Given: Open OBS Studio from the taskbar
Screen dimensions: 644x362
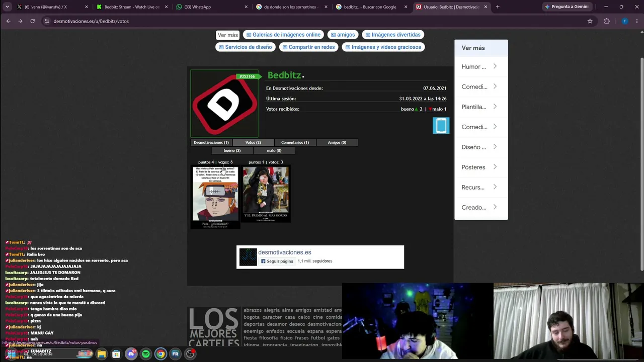Looking at the screenshot, I should 190,354.
